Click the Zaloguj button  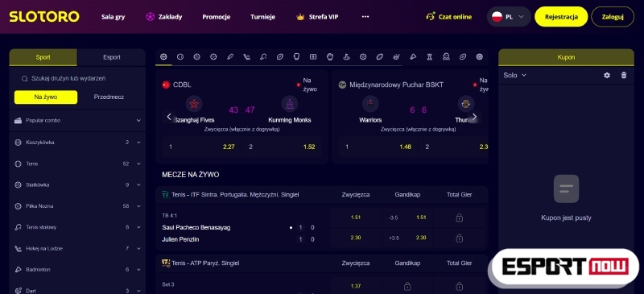tap(613, 17)
